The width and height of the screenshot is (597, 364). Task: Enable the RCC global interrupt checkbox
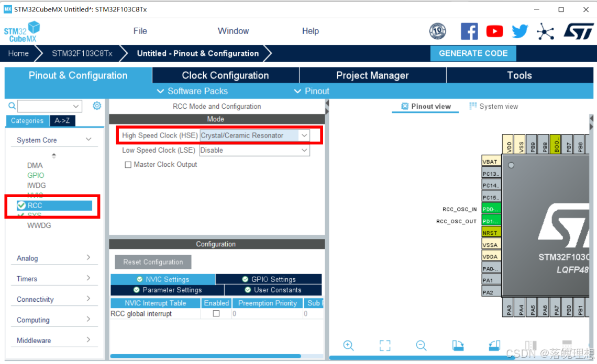(x=216, y=313)
